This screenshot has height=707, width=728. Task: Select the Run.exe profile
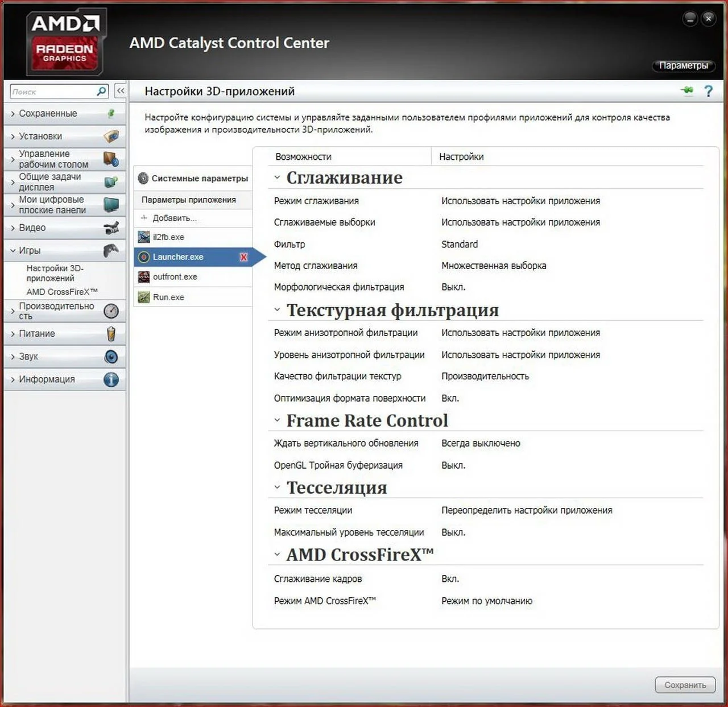click(x=193, y=297)
